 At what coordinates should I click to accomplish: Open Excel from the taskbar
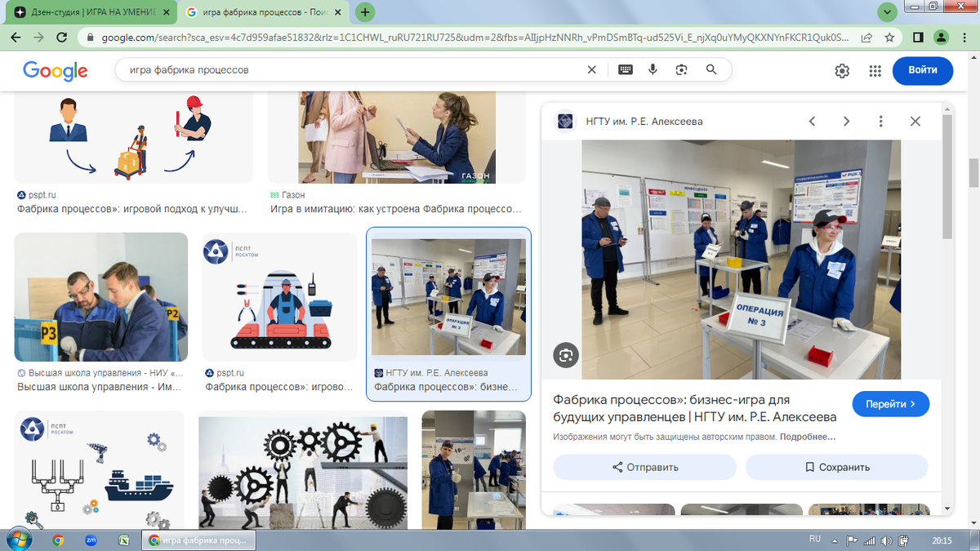click(x=124, y=540)
